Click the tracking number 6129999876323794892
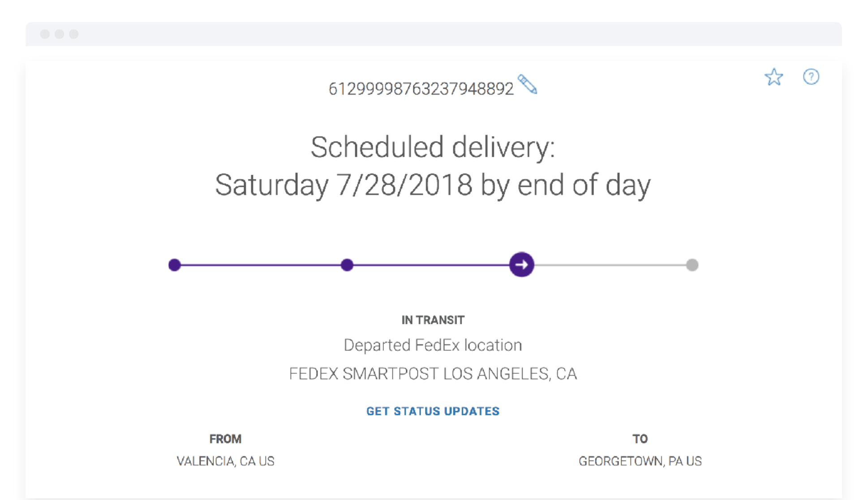This screenshot has height=500, width=868. click(421, 89)
